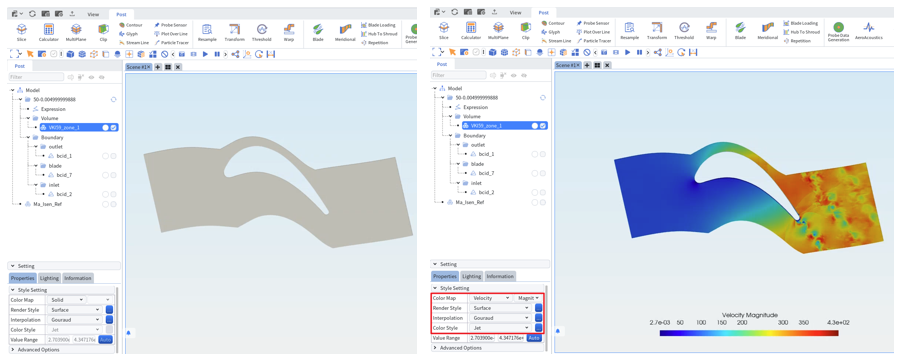Open the Solid Color Map dropdown
Screen dimensions: 902x362
(67, 300)
